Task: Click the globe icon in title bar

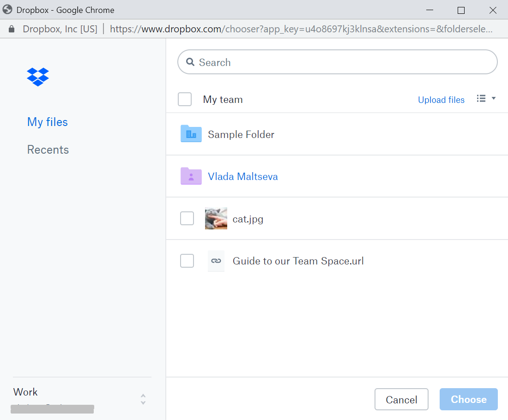Action: click(x=7, y=10)
